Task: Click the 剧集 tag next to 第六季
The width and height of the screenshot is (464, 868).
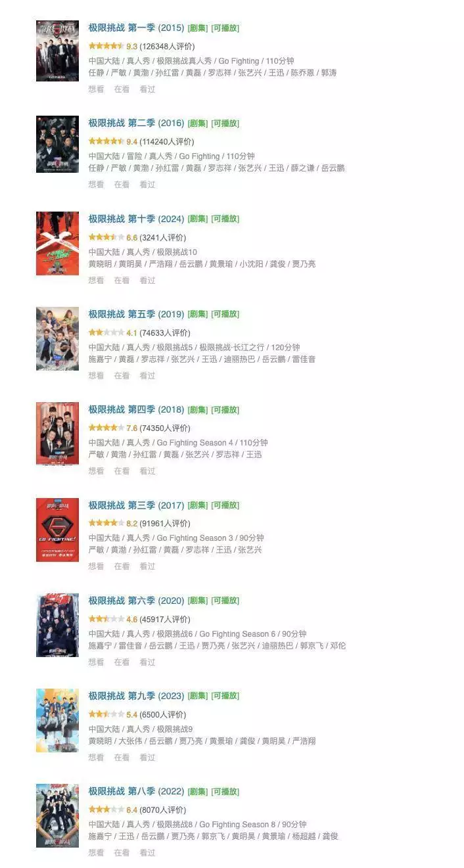Action: point(198,601)
